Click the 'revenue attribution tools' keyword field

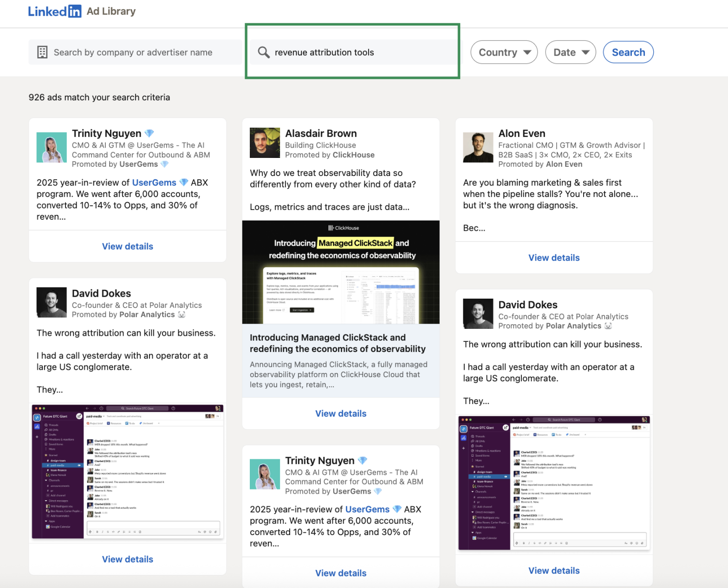(x=353, y=52)
